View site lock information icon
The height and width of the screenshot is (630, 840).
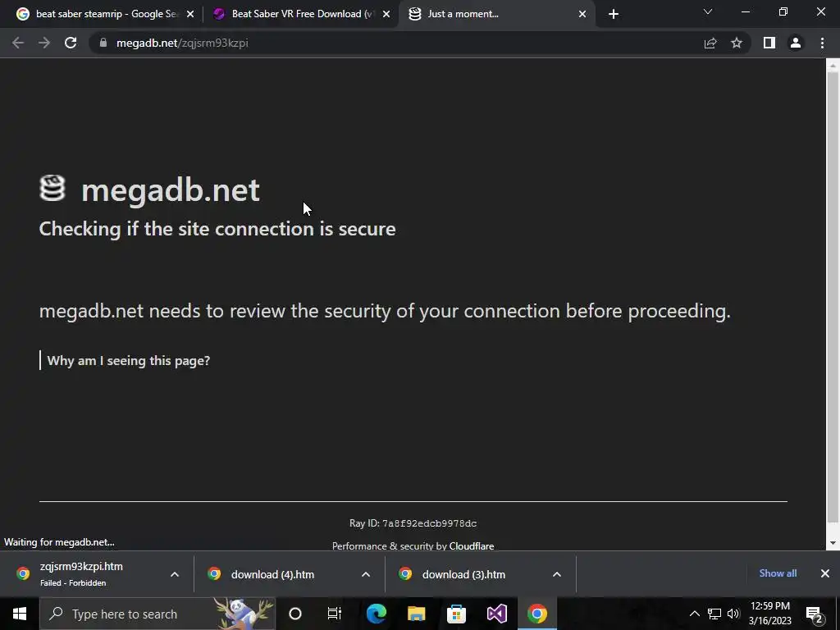[x=103, y=43]
